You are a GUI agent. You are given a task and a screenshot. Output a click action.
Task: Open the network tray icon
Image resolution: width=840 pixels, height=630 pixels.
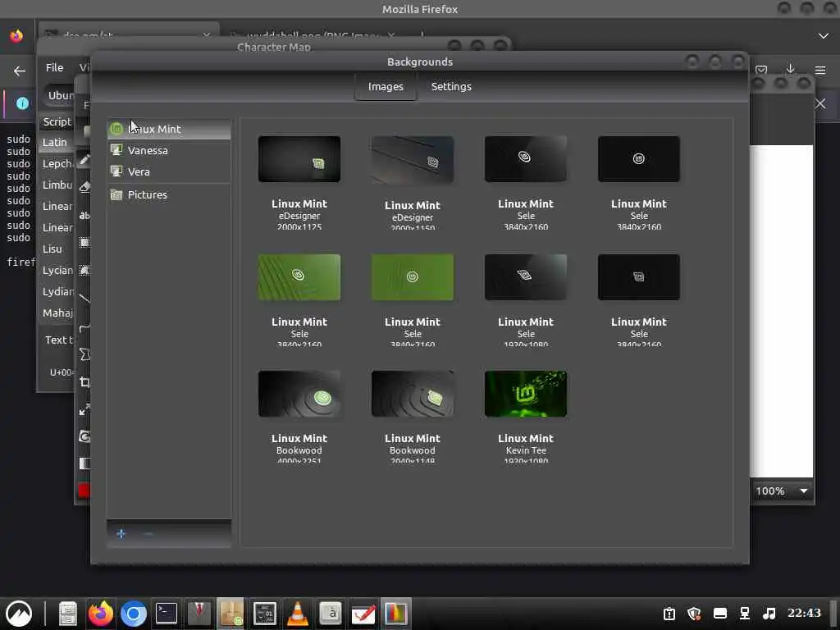(x=745, y=614)
